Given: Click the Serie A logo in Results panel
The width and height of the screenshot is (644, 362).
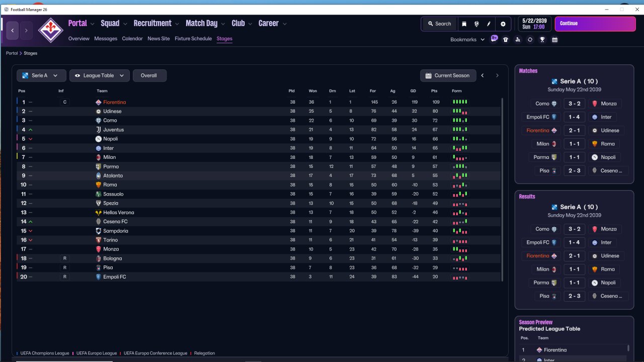Looking at the screenshot, I should [x=554, y=207].
